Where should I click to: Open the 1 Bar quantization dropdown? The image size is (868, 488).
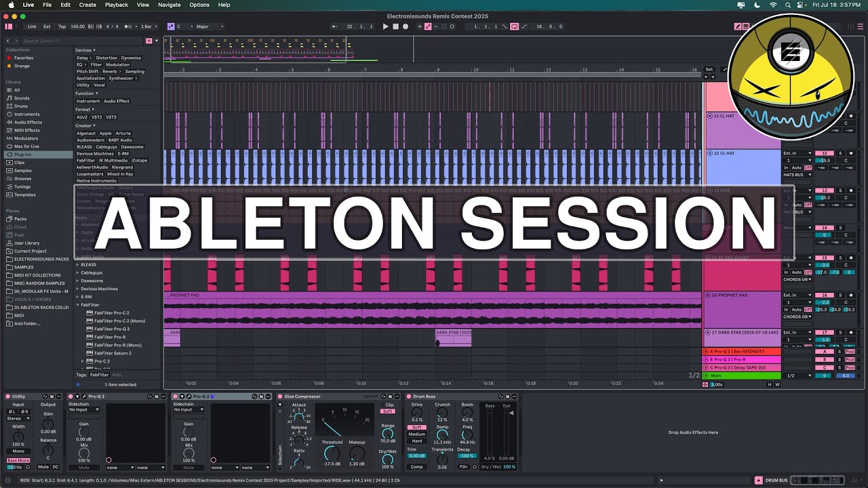[148, 26]
